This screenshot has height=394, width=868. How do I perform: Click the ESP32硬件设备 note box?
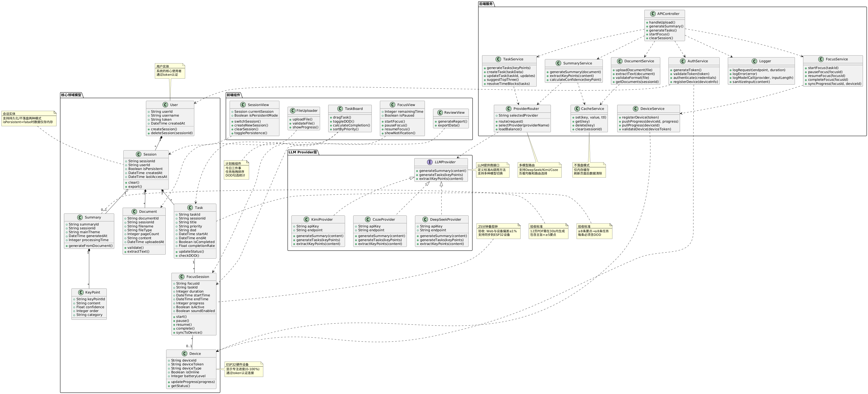tap(244, 369)
